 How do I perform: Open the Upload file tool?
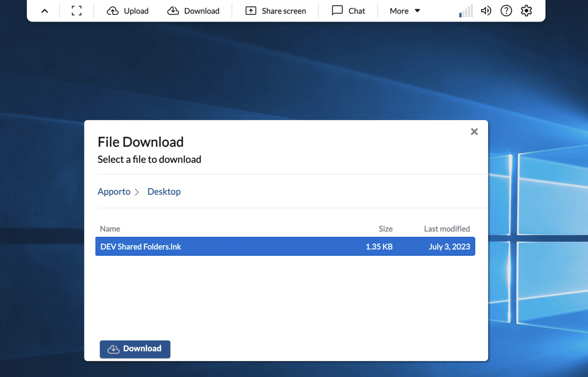coord(128,11)
